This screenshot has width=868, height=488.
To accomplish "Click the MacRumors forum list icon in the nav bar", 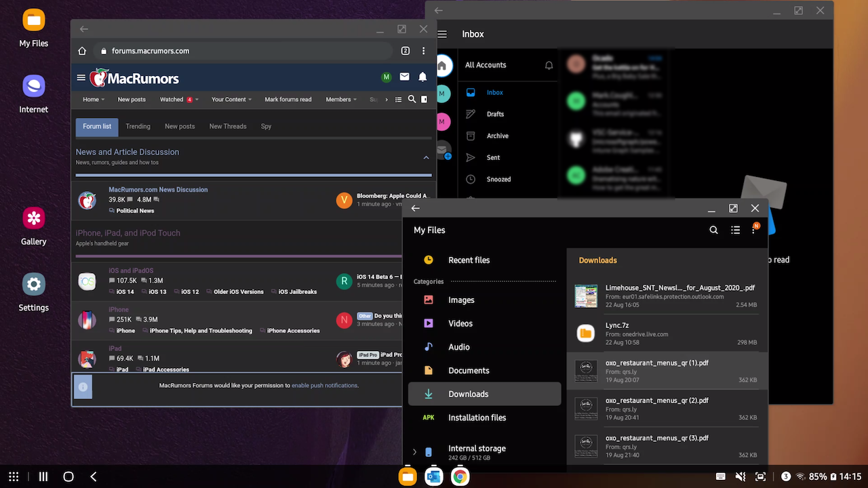I will point(398,100).
